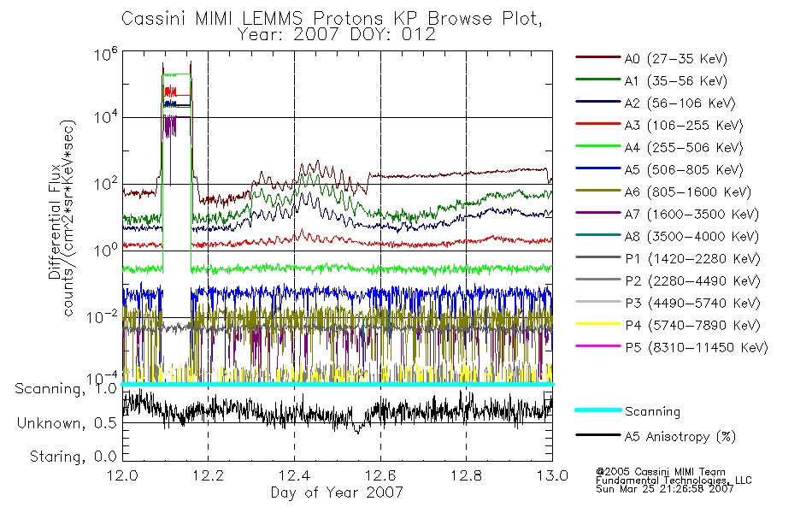Click the red A3 legend line swatch
The height and width of the screenshot is (513, 812).
tap(597, 124)
